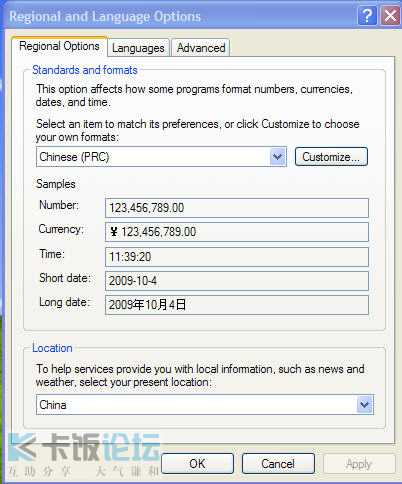Click the 'Short date:' label
Screen dimensions: 402x484
65,278
